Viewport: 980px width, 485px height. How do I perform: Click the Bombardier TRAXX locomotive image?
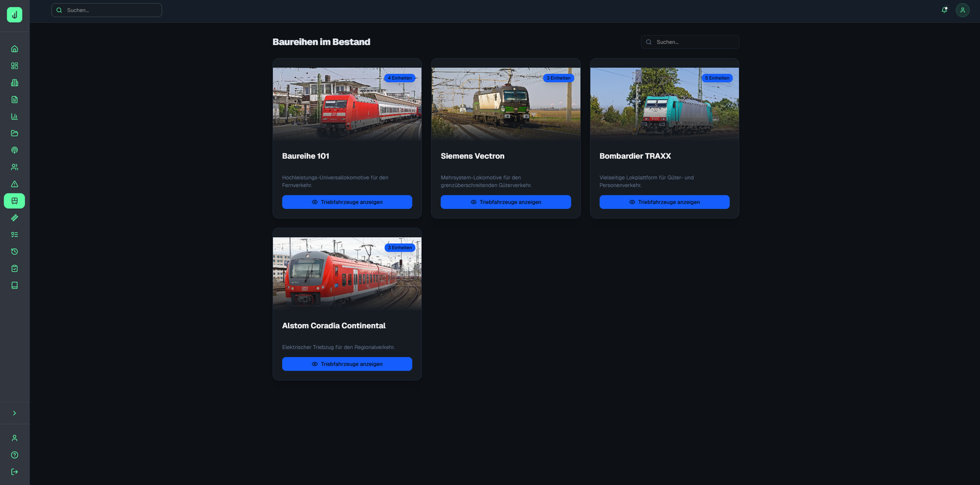(x=664, y=103)
